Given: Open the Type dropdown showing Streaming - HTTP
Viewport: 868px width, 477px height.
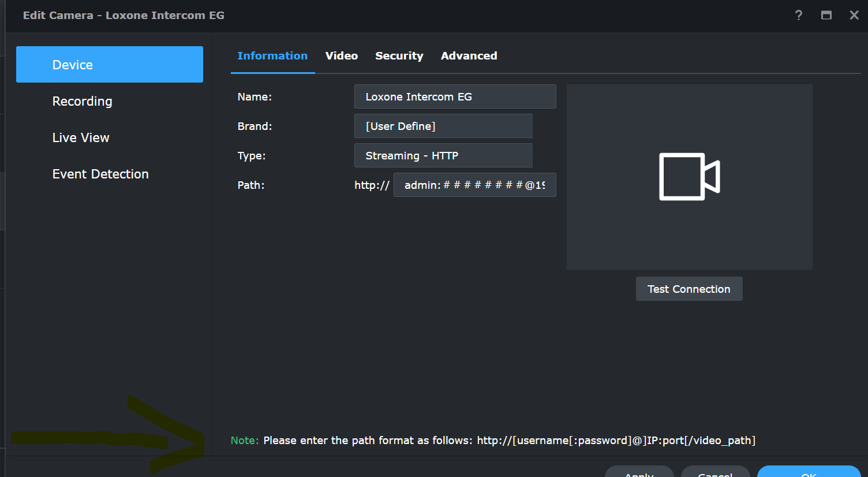Looking at the screenshot, I should coord(443,155).
